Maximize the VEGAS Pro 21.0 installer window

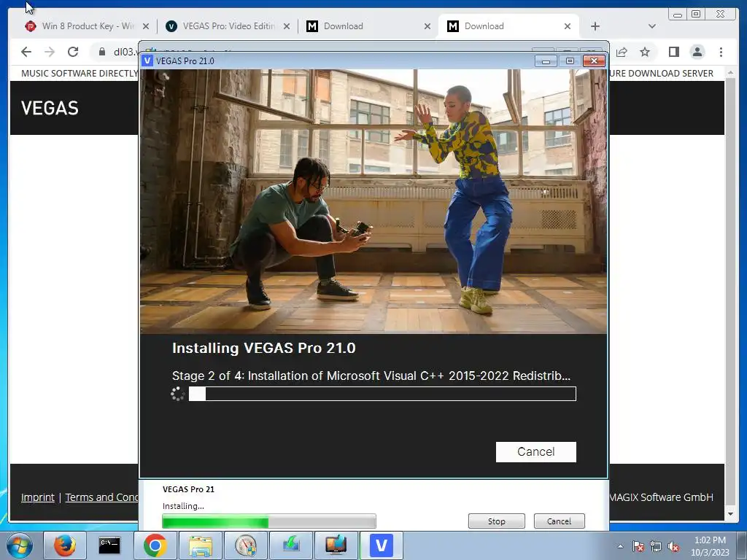pyautogui.click(x=570, y=61)
